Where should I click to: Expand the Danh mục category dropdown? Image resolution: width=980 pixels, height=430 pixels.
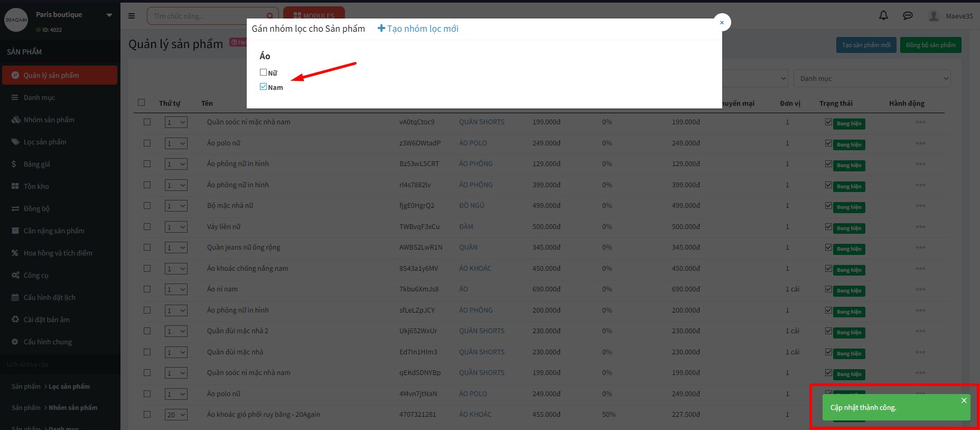tap(872, 78)
